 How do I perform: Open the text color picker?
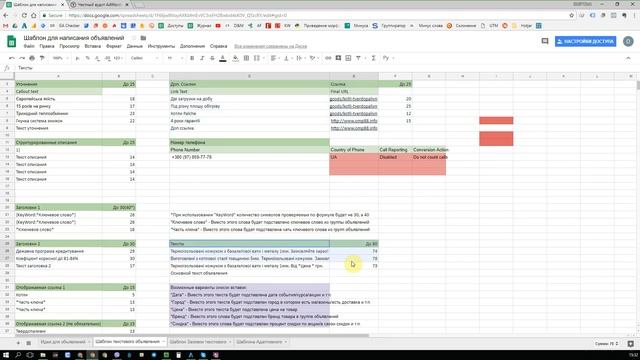[x=223, y=58]
